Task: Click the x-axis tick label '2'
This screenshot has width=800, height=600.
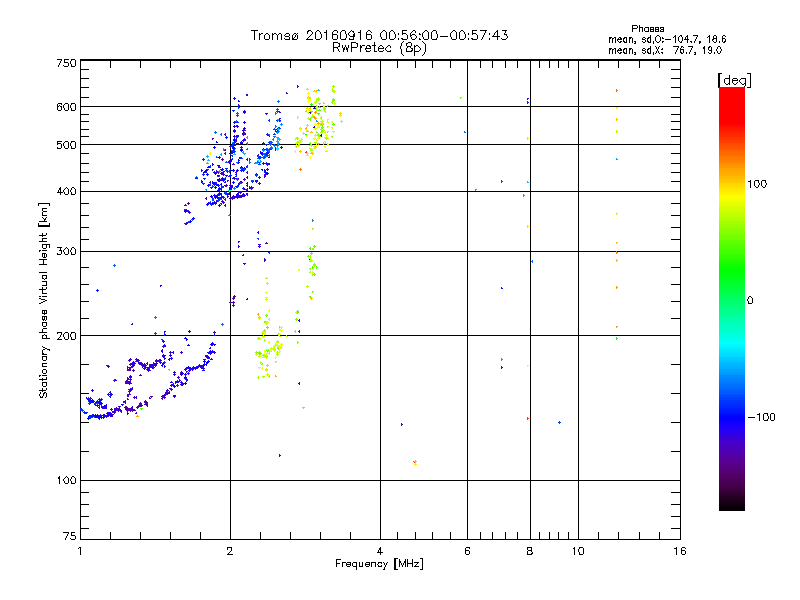Action: pos(230,551)
